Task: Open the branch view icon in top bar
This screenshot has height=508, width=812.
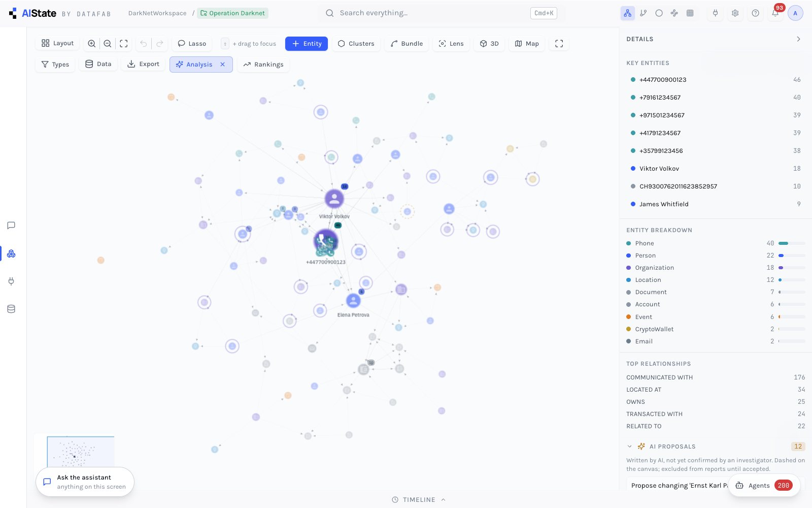Action: [x=644, y=13]
